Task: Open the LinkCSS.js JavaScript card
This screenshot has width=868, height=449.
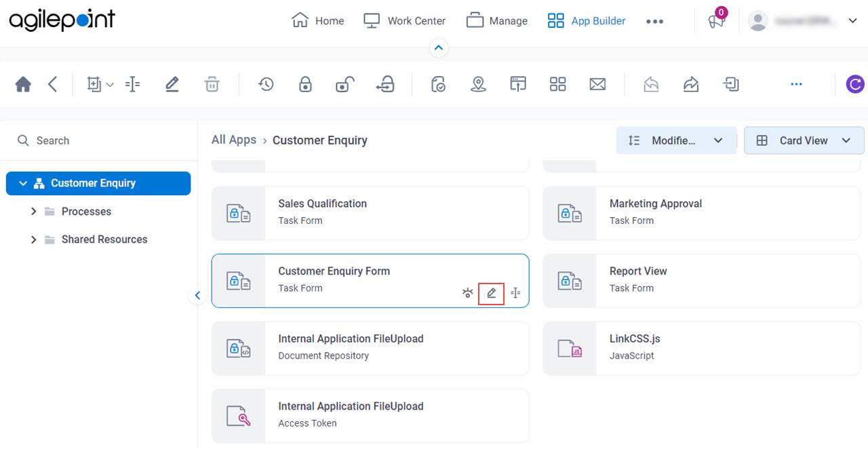Action: 701,348
